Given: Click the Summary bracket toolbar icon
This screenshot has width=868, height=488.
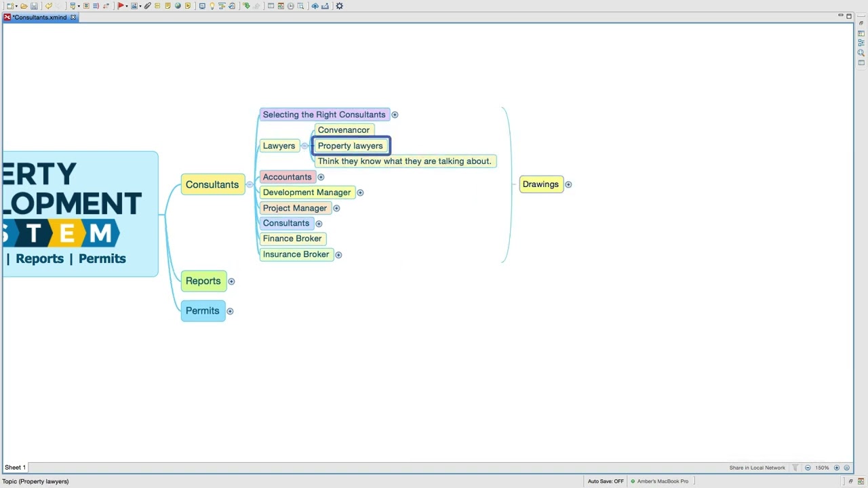Looking at the screenshot, I should pyautogui.click(x=96, y=6).
